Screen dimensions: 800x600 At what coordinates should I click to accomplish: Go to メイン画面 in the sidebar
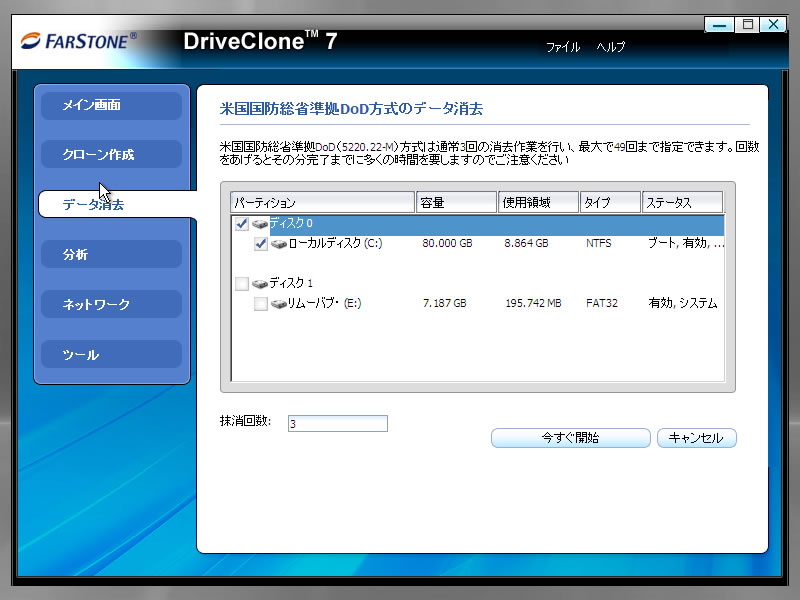pos(111,105)
